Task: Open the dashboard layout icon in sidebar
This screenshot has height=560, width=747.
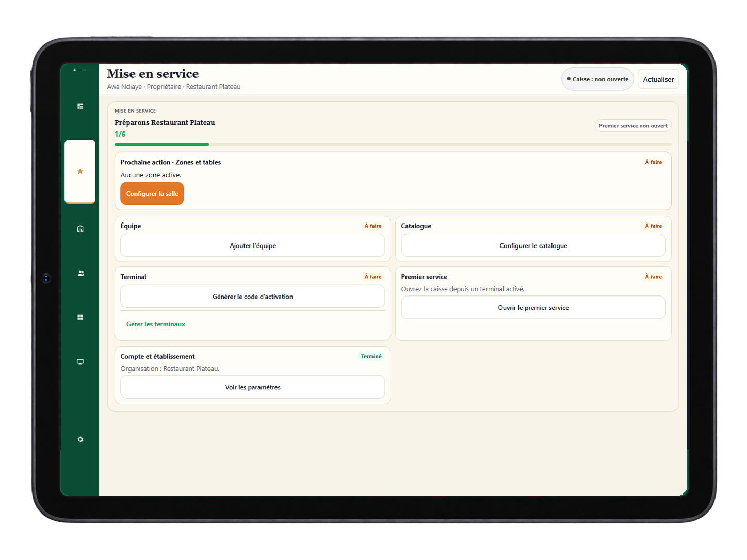Action: click(x=80, y=106)
